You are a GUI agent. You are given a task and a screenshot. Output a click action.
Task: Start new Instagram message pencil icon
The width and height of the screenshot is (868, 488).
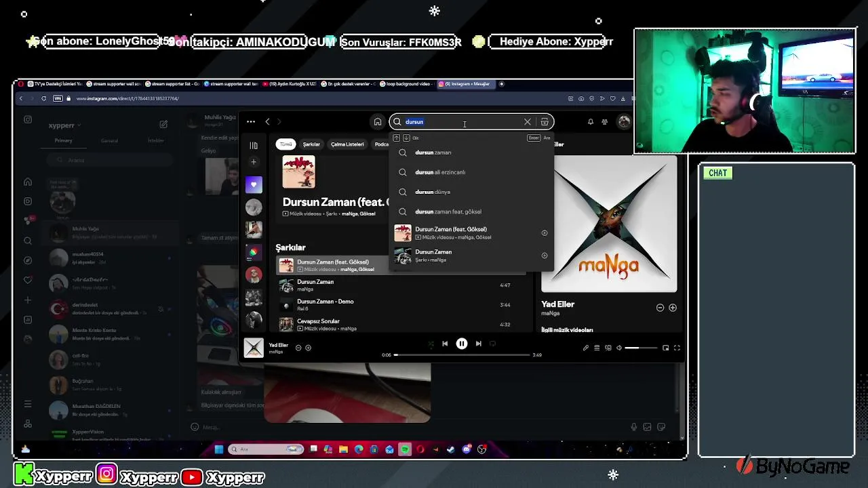163,125
